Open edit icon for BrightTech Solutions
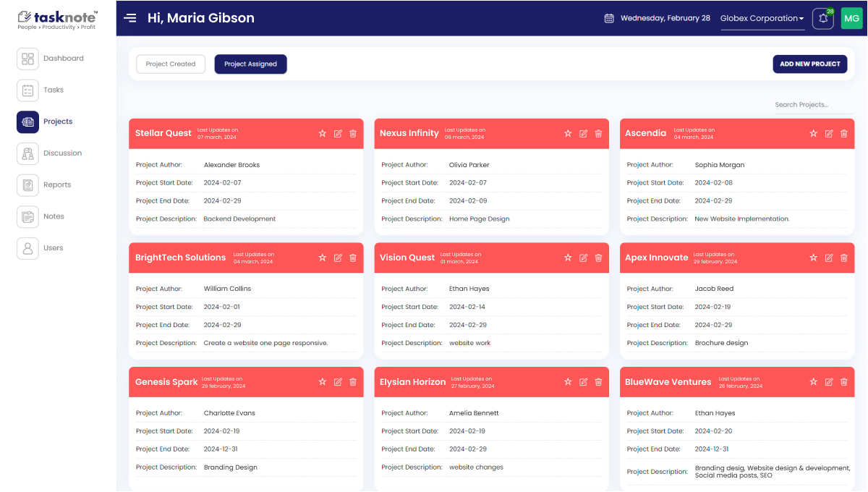Screen dimensions: 868x492 [338, 258]
